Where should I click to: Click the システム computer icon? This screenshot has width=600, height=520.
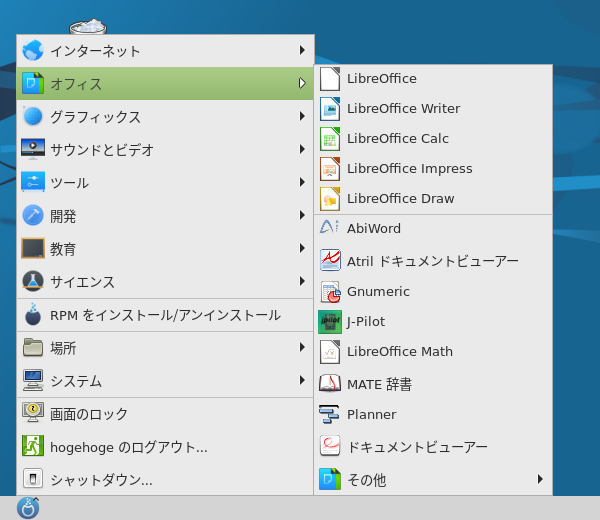point(33,380)
